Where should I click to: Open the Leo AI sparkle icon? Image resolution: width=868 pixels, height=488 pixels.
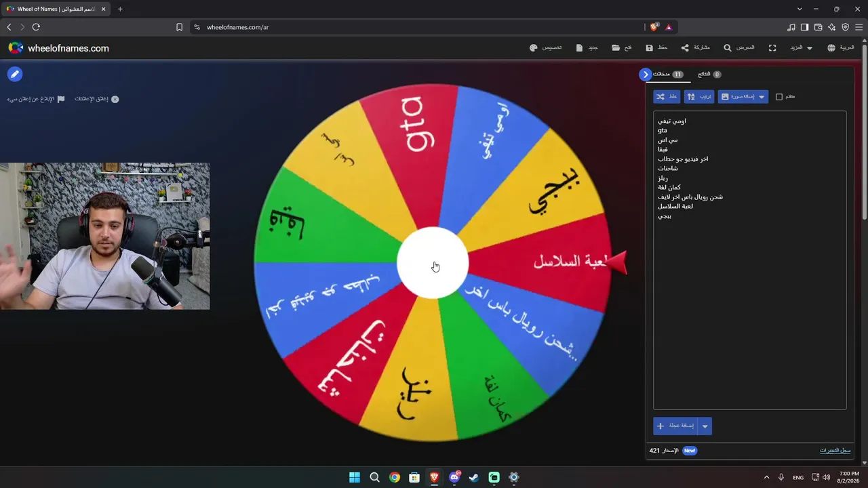pyautogui.click(x=832, y=27)
